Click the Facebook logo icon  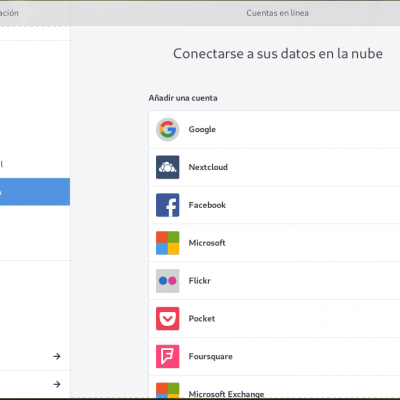click(x=168, y=205)
